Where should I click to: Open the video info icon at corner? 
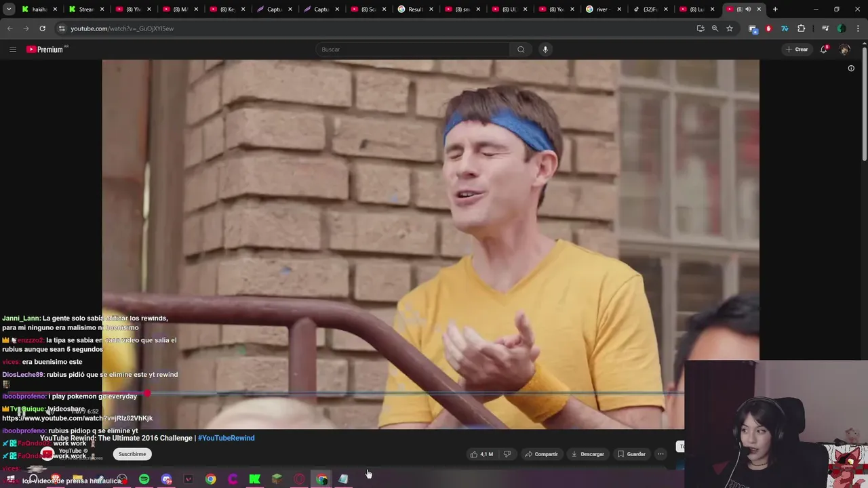point(851,68)
